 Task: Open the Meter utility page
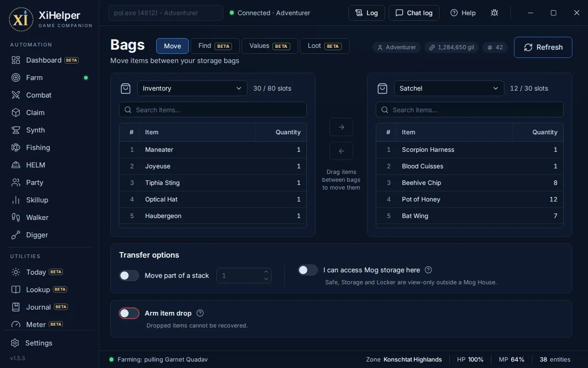click(49, 324)
